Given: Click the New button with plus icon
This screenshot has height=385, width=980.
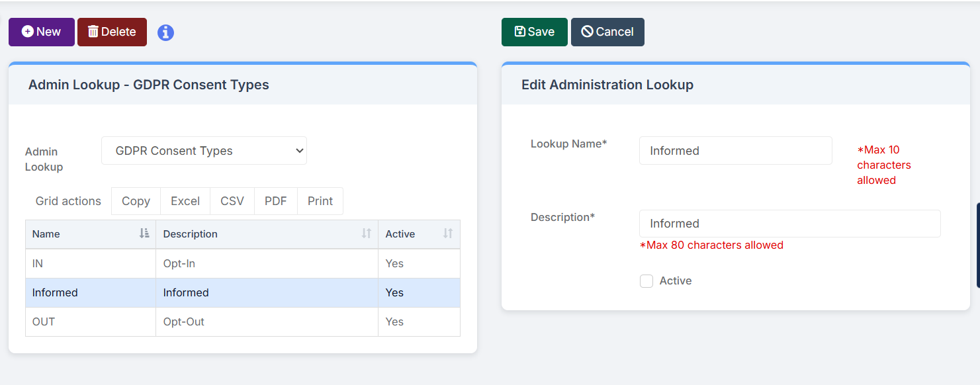Looking at the screenshot, I should pos(41,32).
